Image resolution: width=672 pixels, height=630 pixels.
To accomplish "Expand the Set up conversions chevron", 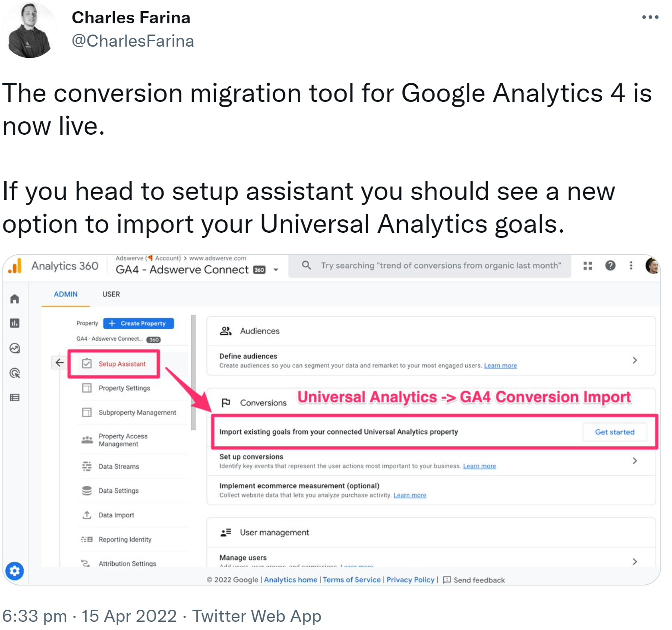I will [635, 460].
